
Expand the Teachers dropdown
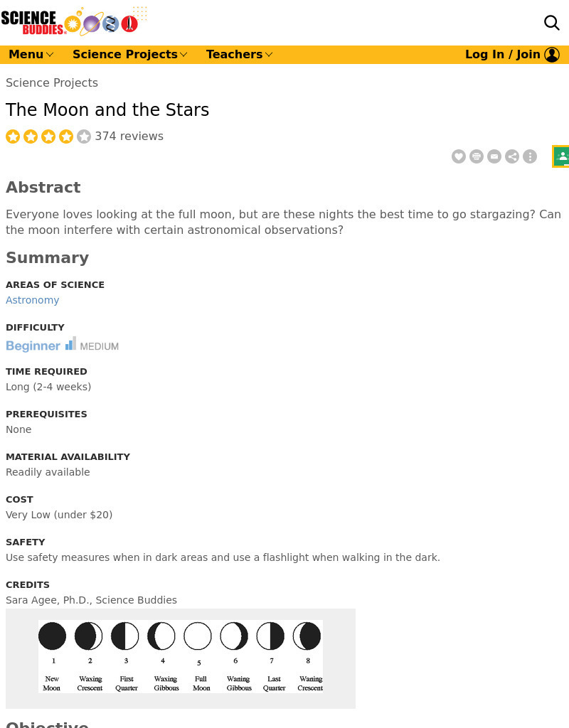point(239,54)
